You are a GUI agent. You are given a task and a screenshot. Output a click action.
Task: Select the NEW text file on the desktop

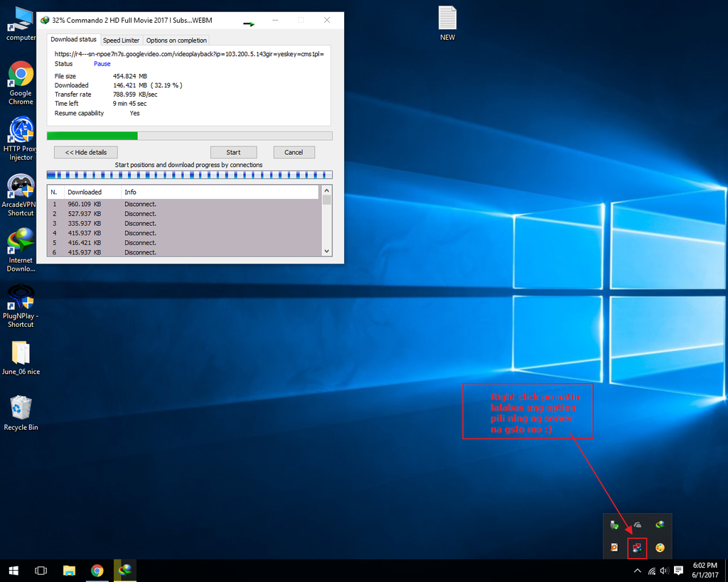tap(447, 23)
